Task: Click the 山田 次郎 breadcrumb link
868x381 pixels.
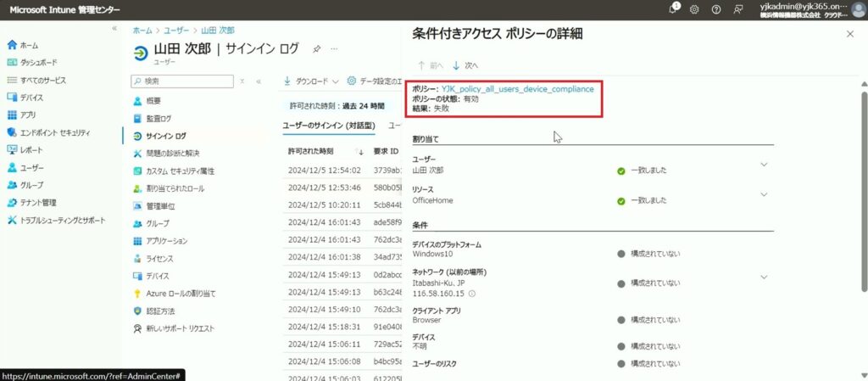Action: (218, 31)
